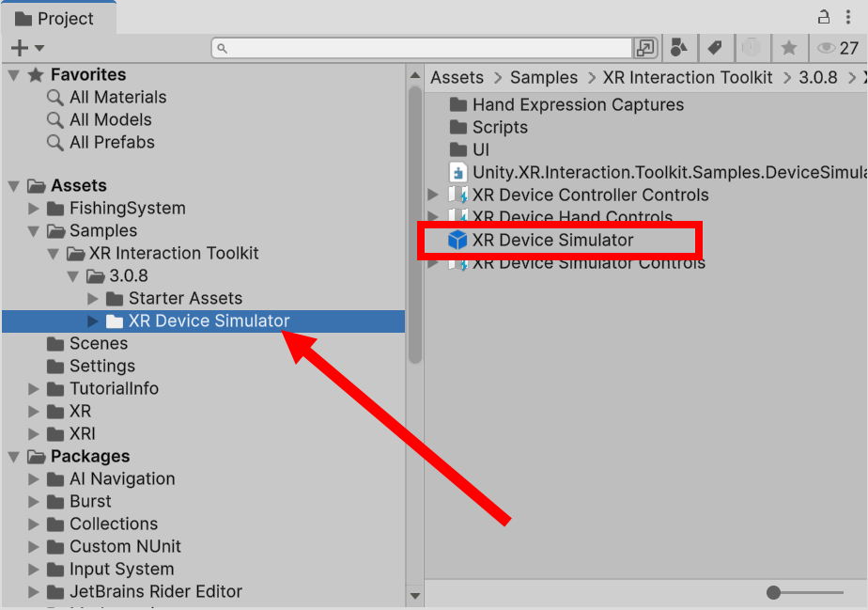Open the Search by Type filter icon
The height and width of the screenshot is (610, 868).
pyautogui.click(x=678, y=48)
